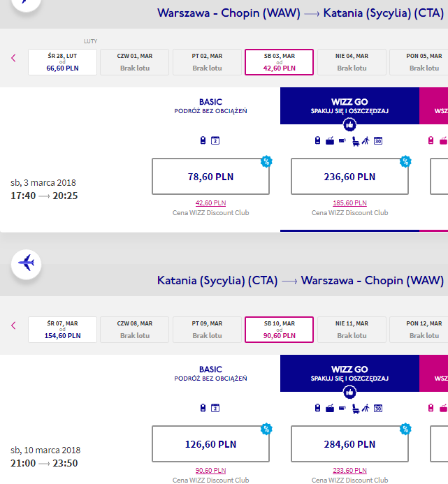448x484 pixels.
Task: Click the discount badge on 126,60 PLN fare
Action: tap(266, 429)
